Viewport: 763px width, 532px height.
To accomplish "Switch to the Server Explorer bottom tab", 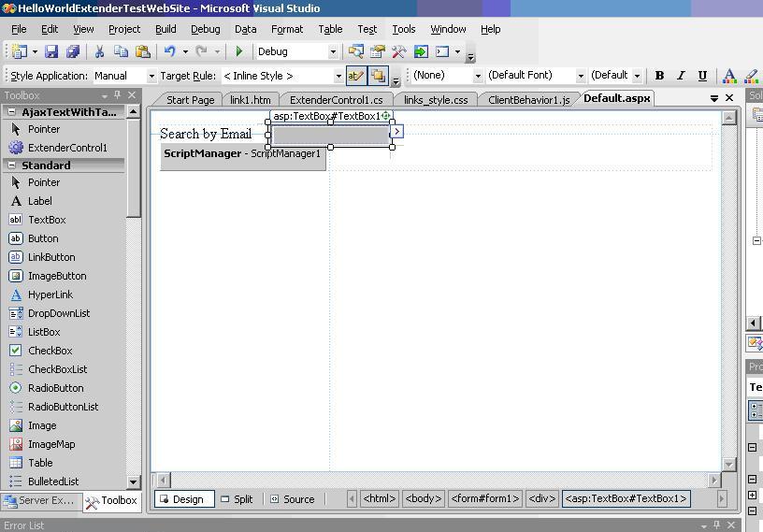I will tap(40, 500).
